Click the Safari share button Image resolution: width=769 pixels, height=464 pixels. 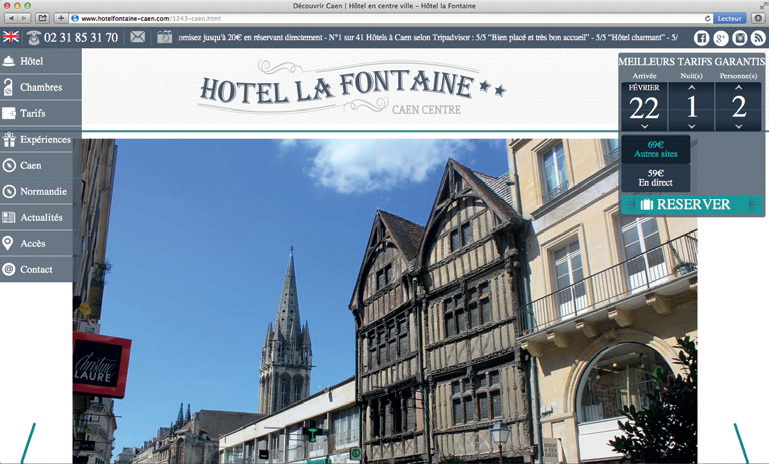point(42,18)
